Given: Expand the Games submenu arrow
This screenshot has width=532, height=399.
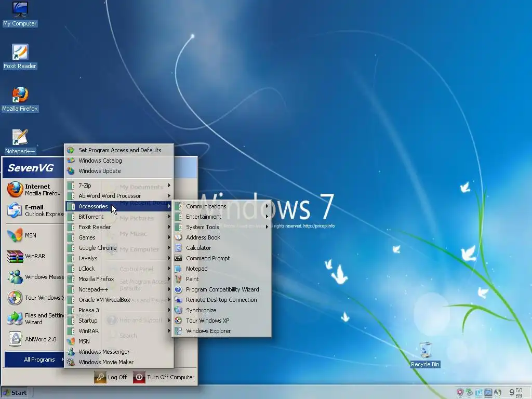Looking at the screenshot, I should click(169, 237).
